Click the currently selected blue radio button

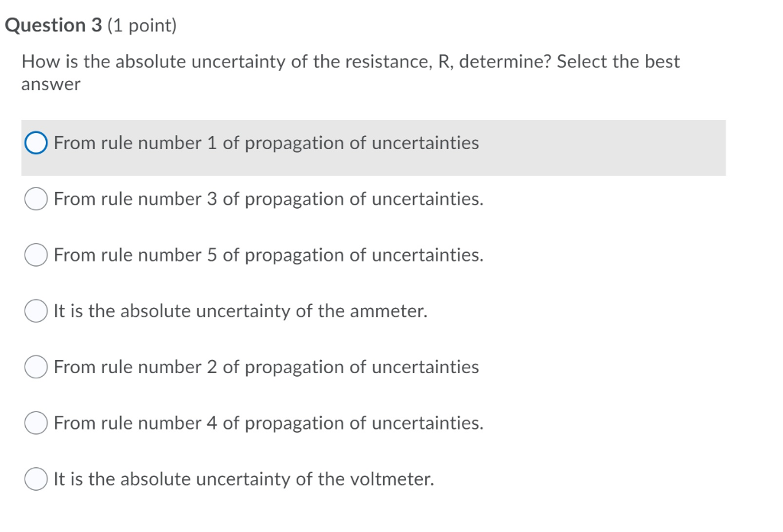coord(35,143)
